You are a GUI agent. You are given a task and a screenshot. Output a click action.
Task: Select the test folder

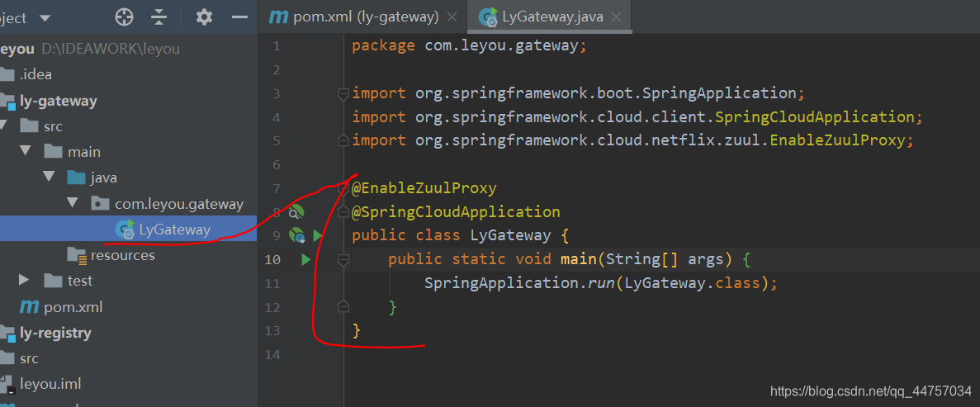point(80,281)
